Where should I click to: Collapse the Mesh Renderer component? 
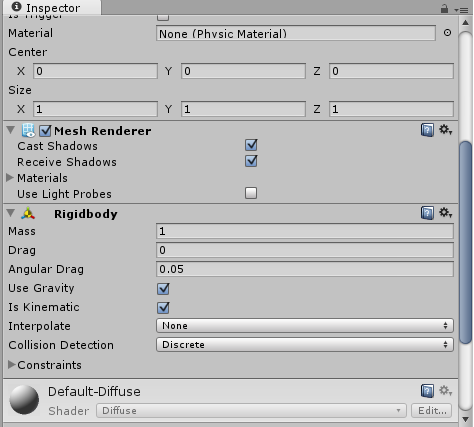[x=11, y=130]
